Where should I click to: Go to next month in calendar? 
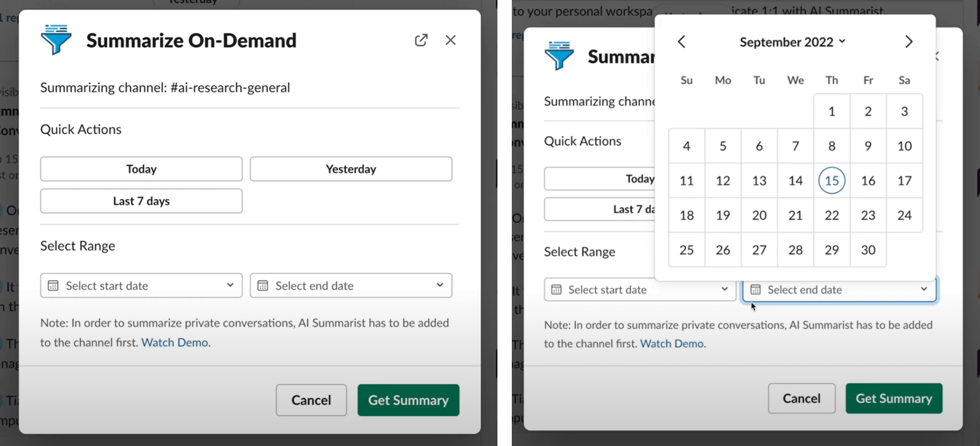pos(909,42)
